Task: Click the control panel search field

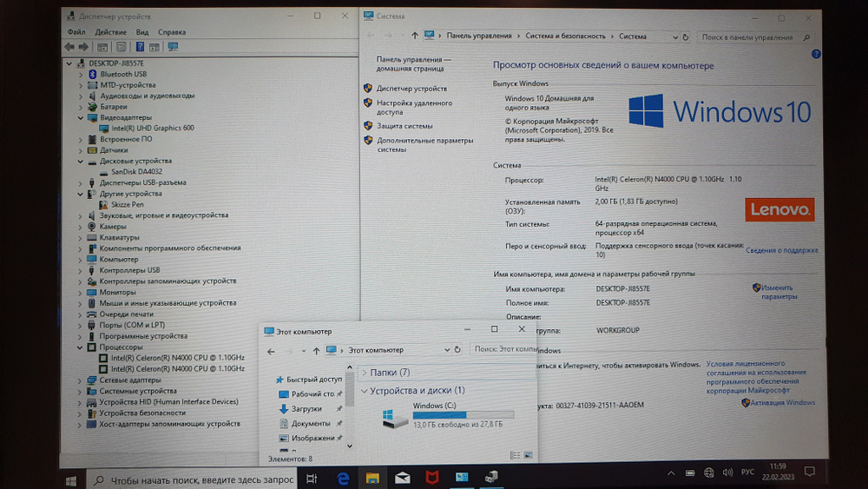Action: [x=755, y=37]
